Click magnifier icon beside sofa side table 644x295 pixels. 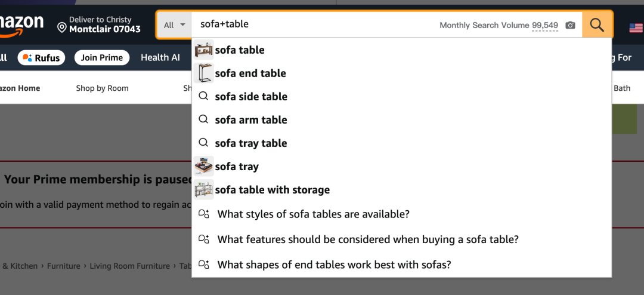tap(203, 96)
